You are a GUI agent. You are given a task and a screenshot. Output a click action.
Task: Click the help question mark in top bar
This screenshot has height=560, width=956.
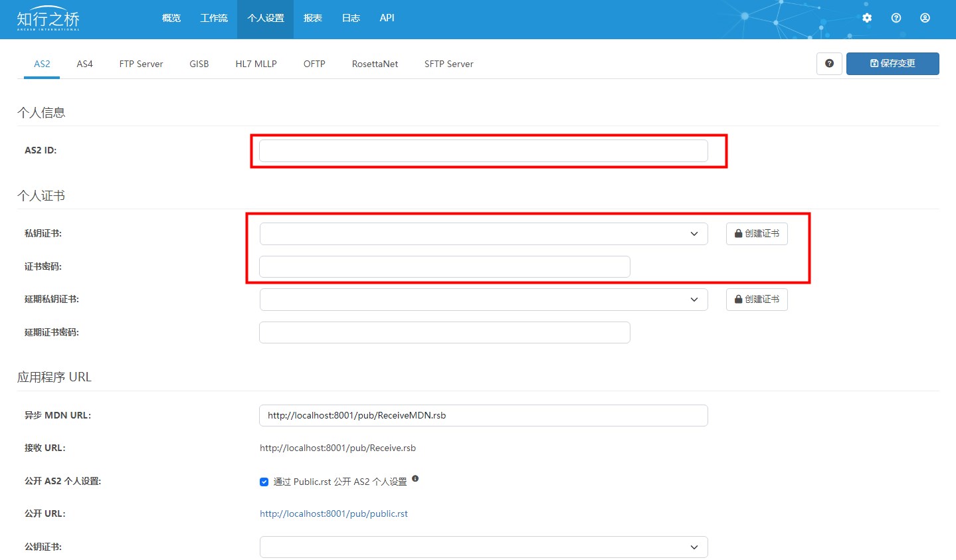pyautogui.click(x=896, y=18)
